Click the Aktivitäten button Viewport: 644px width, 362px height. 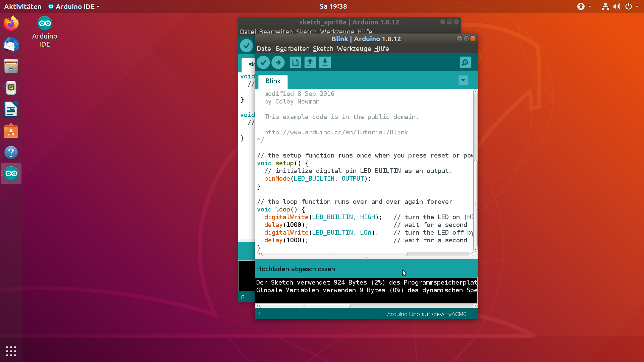point(23,6)
